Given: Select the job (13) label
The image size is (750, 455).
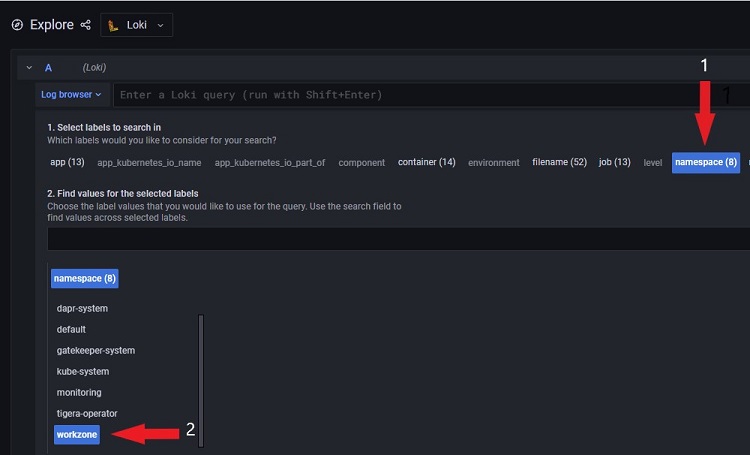Looking at the screenshot, I should point(615,162).
